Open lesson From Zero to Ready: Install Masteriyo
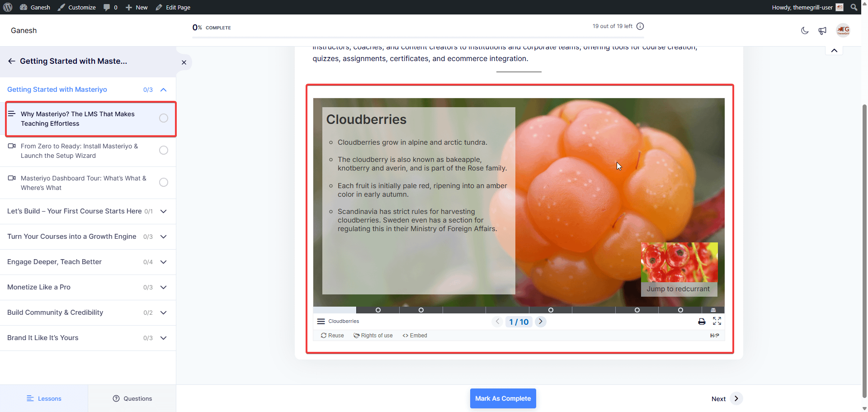 [80, 151]
